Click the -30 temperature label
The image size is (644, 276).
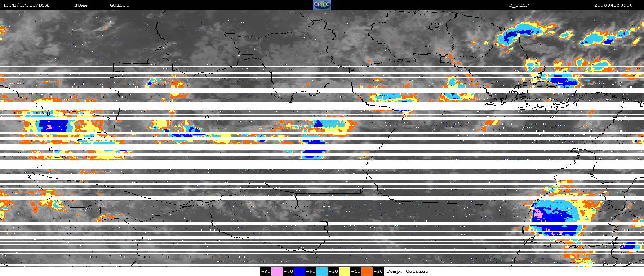(x=378, y=272)
